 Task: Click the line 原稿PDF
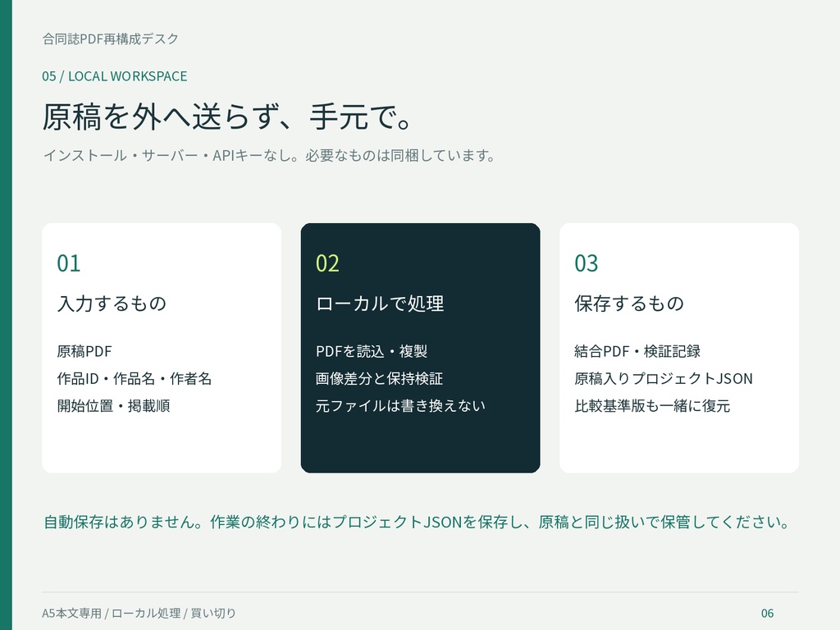84,351
